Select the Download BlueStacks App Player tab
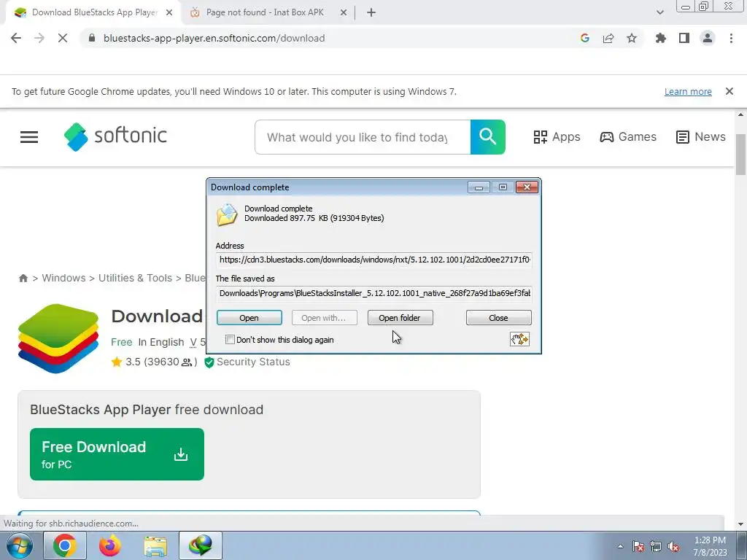The width and height of the screenshot is (747, 560). click(x=94, y=12)
